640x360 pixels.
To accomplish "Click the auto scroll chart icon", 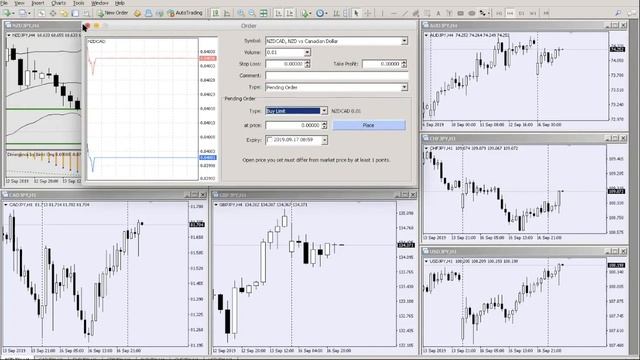I will 279,13.
